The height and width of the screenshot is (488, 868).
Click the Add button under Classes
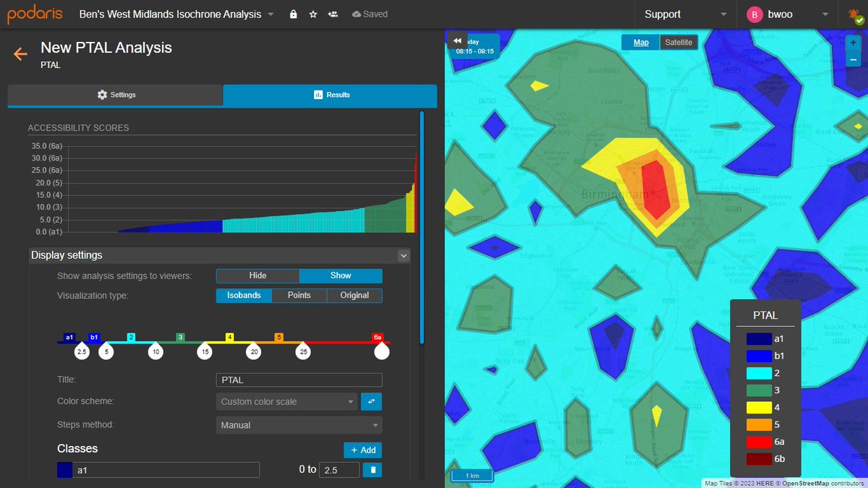pyautogui.click(x=362, y=450)
